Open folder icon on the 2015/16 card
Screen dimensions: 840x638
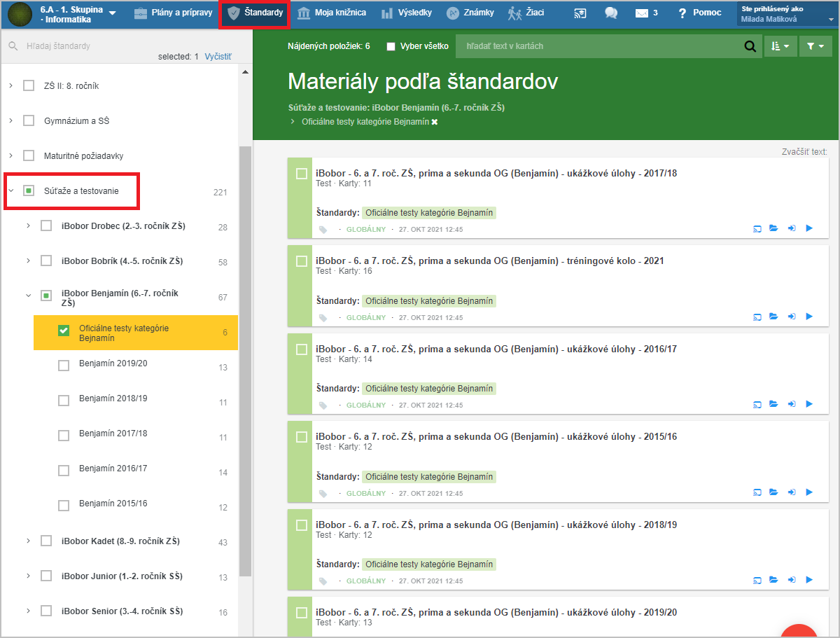click(773, 492)
